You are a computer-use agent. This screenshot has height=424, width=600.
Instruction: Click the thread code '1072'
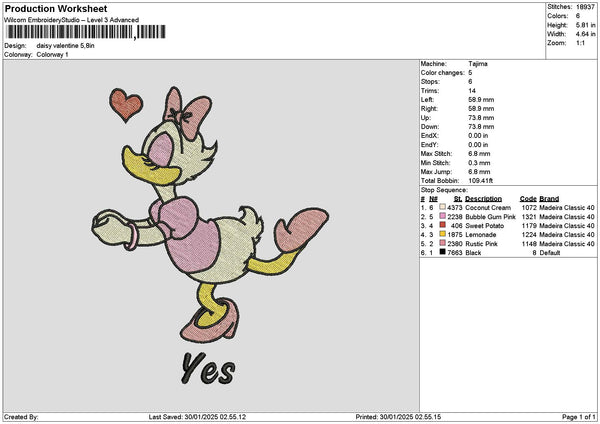pos(529,207)
